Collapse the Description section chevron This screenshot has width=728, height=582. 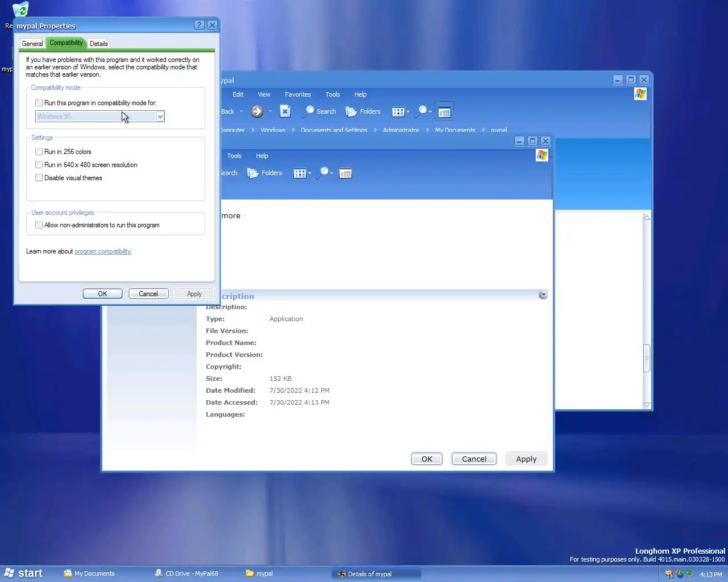(543, 295)
